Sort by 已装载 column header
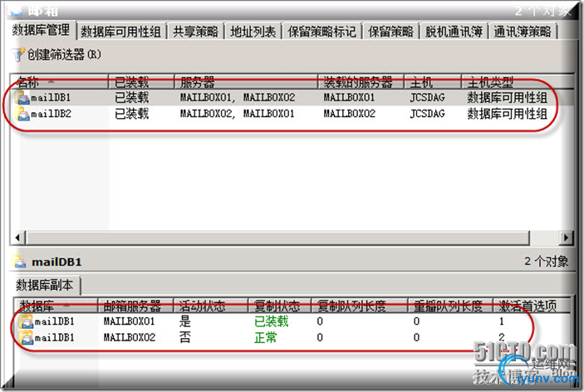 click(x=141, y=81)
